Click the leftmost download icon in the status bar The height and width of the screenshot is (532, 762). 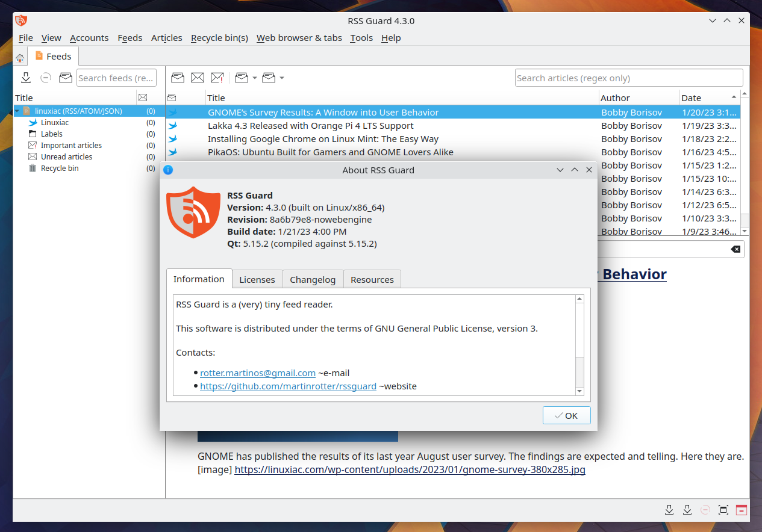pyautogui.click(x=669, y=510)
